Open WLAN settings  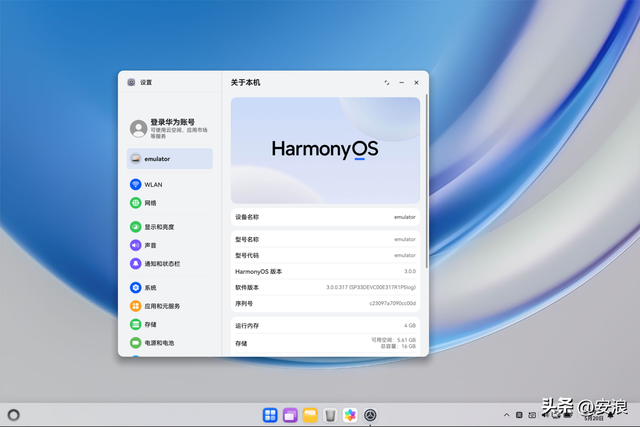tap(169, 185)
